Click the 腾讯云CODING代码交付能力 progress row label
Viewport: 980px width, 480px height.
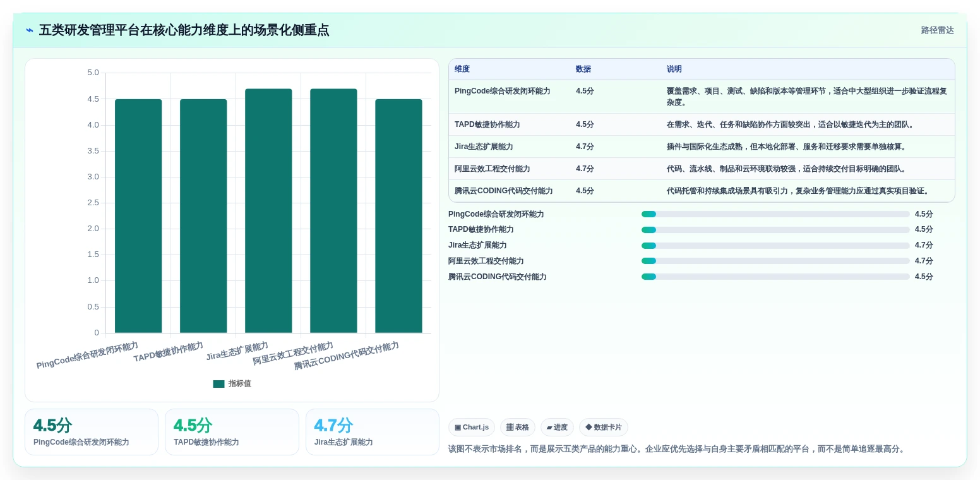coord(498,277)
